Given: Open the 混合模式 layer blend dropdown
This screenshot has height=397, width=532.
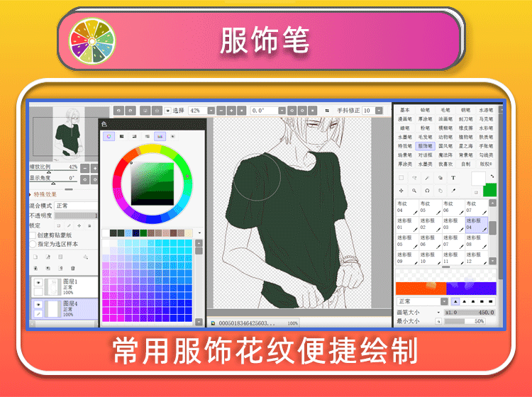Looking at the screenshot, I should 76,206.
